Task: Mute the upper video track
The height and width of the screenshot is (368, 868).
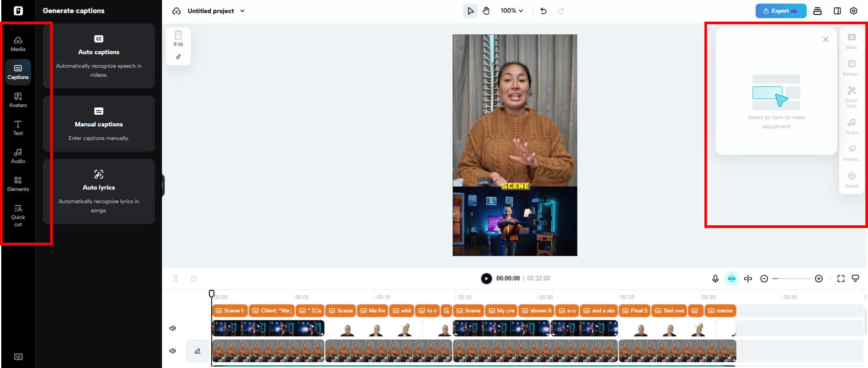Action: (x=173, y=328)
